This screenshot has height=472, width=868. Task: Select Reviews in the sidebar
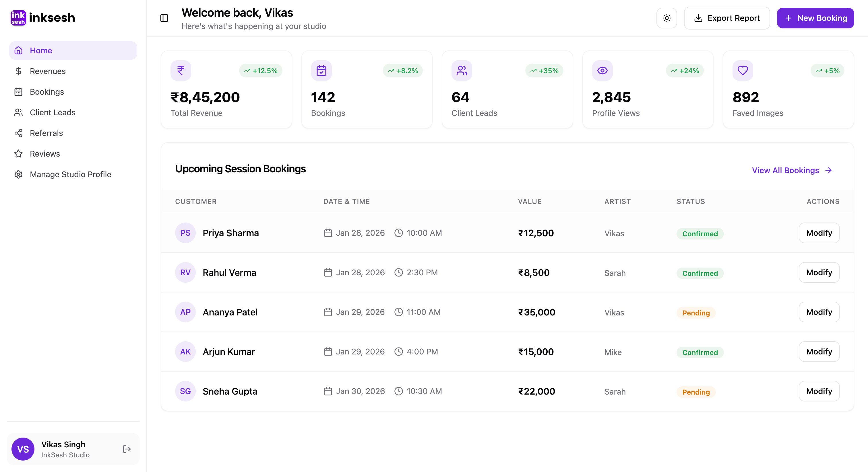[x=45, y=154]
